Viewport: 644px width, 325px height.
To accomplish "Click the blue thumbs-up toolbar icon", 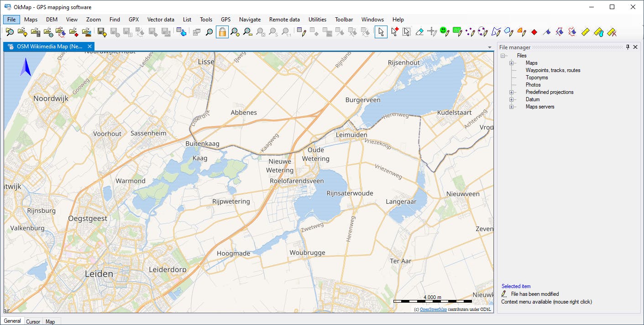I will pyautogui.click(x=181, y=32).
